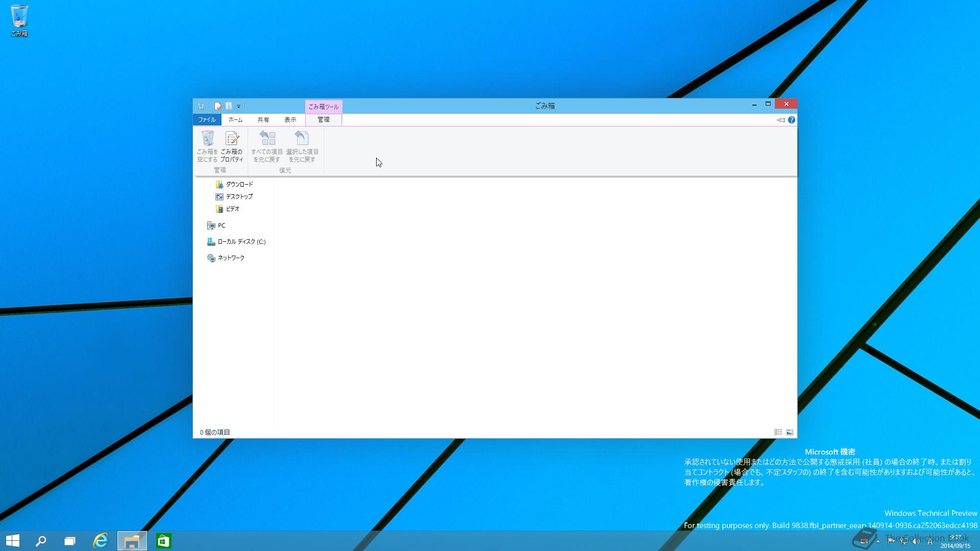The image size is (980, 551).
Task: Click 選択した項目を元に戻す
Action: [x=302, y=146]
